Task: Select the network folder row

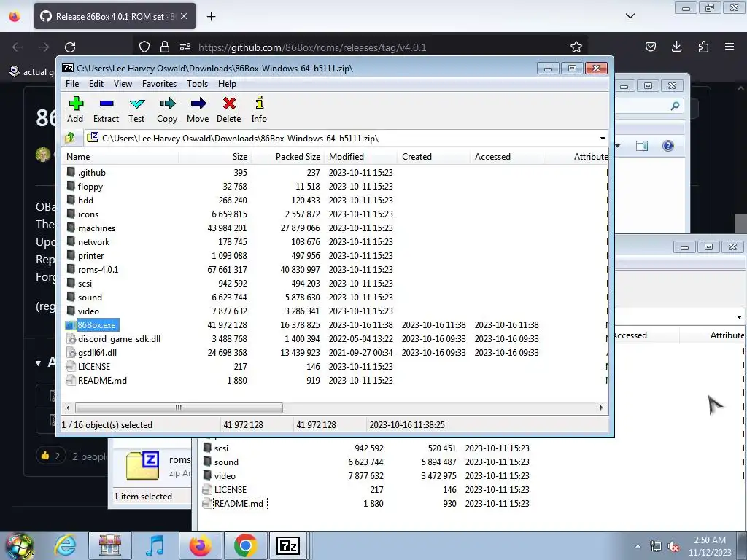Action: 334,241
